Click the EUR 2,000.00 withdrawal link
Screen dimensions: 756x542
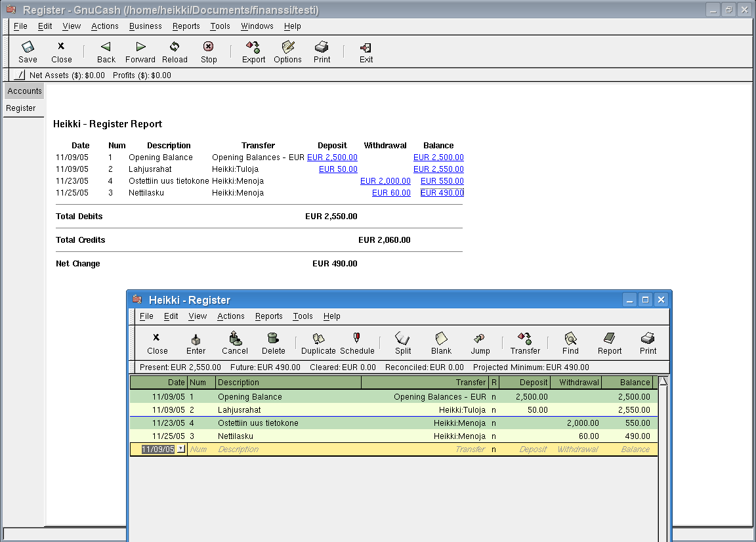click(x=385, y=181)
